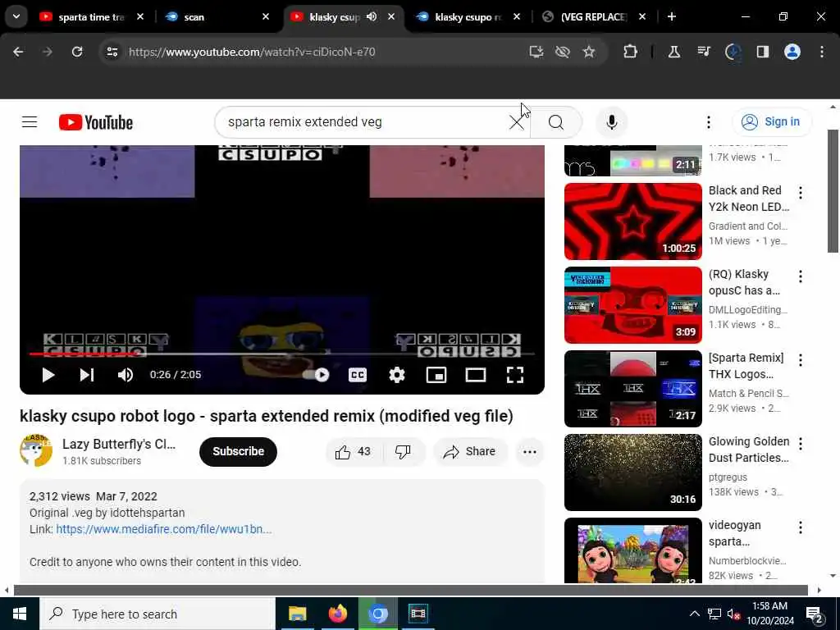Launch Firefox from the taskbar
The height and width of the screenshot is (630, 840).
click(337, 614)
